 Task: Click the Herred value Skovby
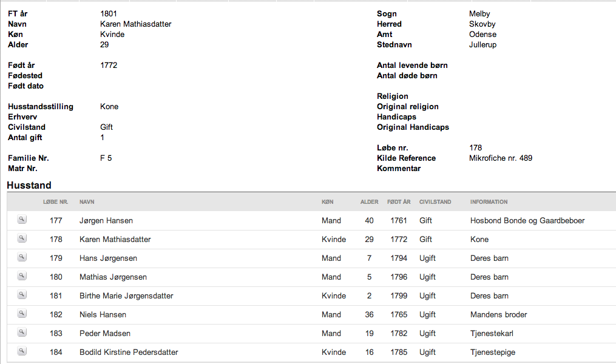click(x=482, y=24)
